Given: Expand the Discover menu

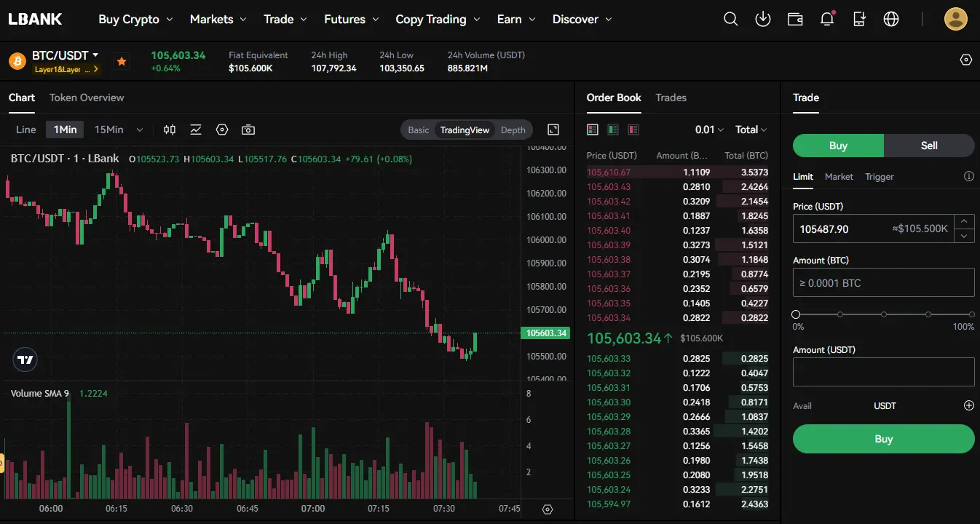Looking at the screenshot, I should [582, 19].
